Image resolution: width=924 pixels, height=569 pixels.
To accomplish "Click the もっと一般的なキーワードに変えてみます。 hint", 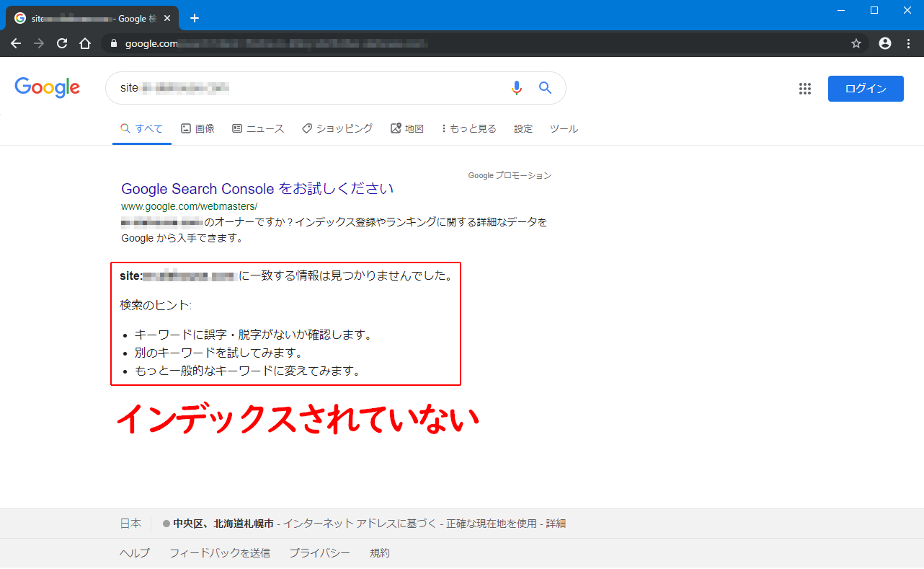I will pos(247,371).
